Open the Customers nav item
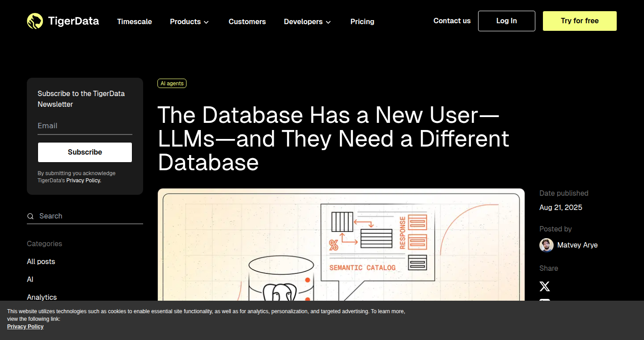The height and width of the screenshot is (340, 644). pyautogui.click(x=247, y=21)
